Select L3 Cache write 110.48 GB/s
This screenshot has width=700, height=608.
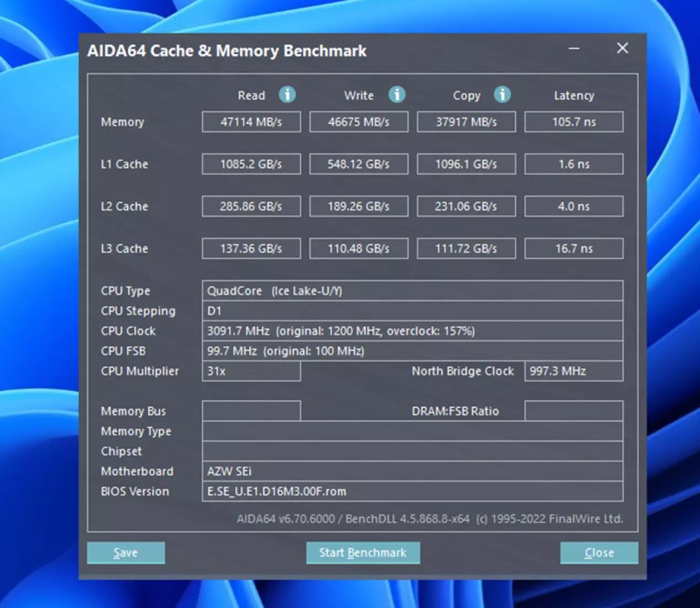point(359,249)
